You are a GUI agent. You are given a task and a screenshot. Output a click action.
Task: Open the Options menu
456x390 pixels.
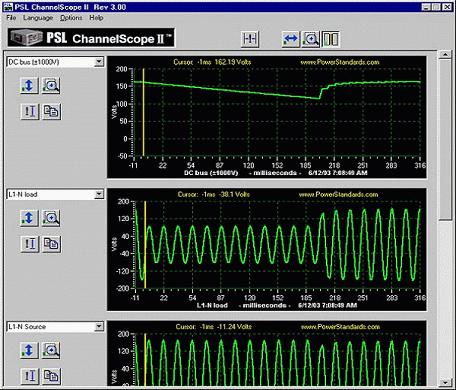pos(71,18)
